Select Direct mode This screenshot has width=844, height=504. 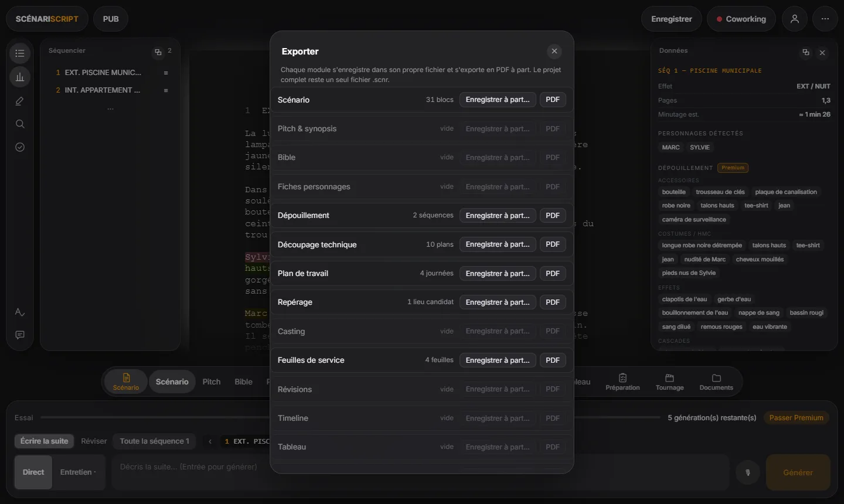click(x=33, y=472)
